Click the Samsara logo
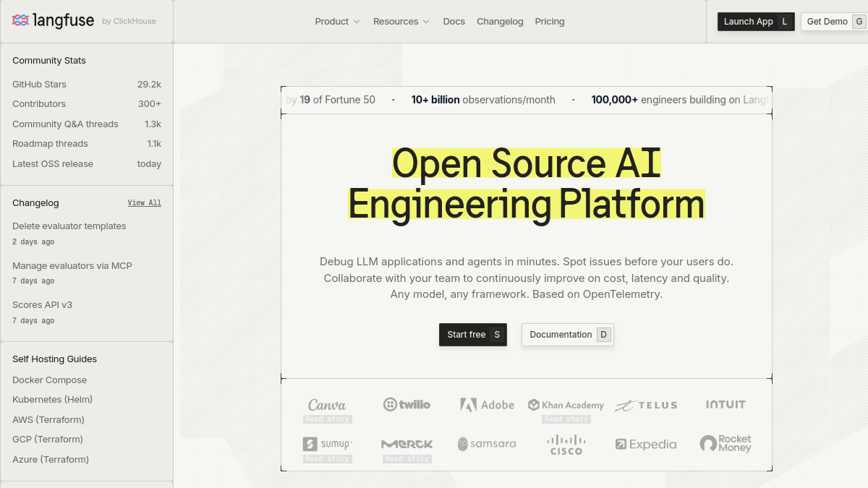The height and width of the screenshot is (488, 868). 487,444
